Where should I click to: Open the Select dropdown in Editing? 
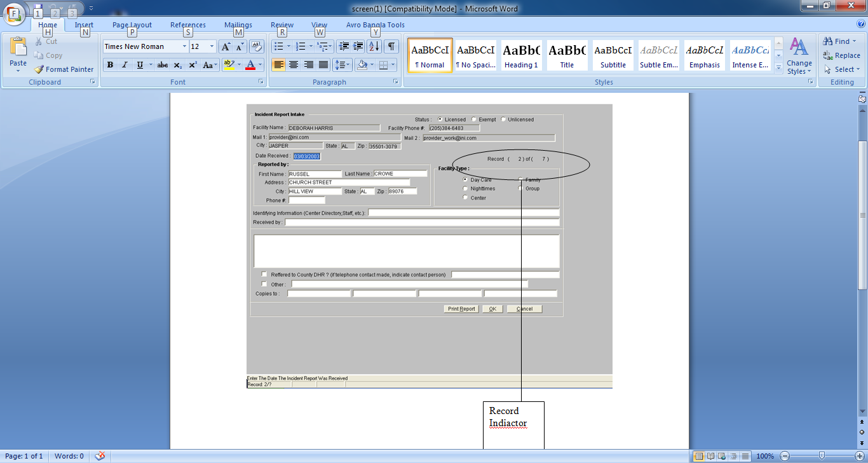[842, 69]
